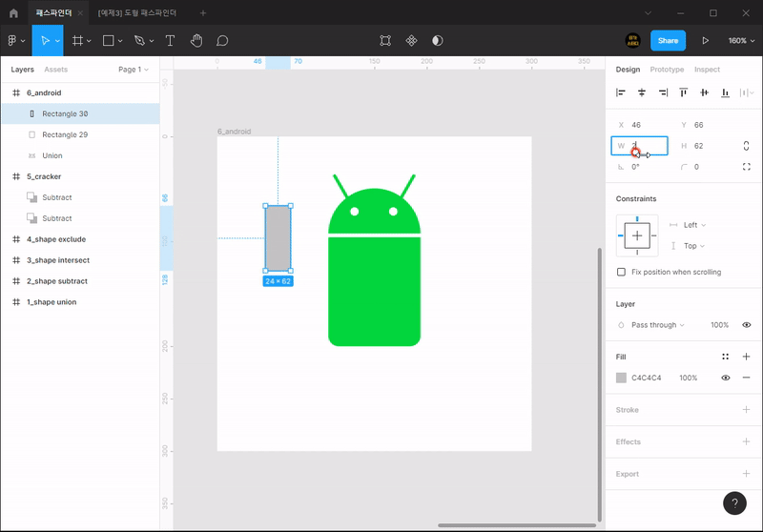Screen dimensions: 763x532
Task: Select the Rectangle 29 layer
Action: click(80, 134)
